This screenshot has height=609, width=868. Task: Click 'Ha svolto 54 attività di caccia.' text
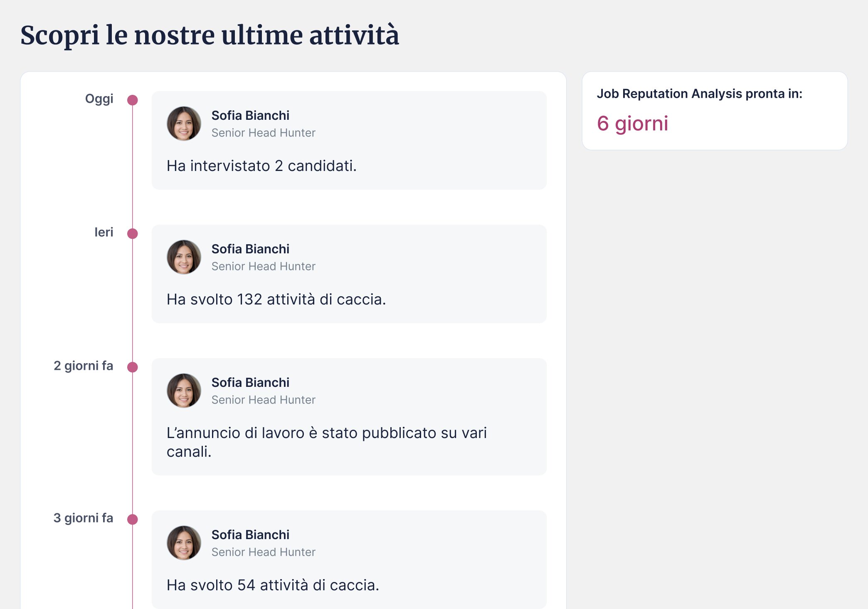coord(273,585)
